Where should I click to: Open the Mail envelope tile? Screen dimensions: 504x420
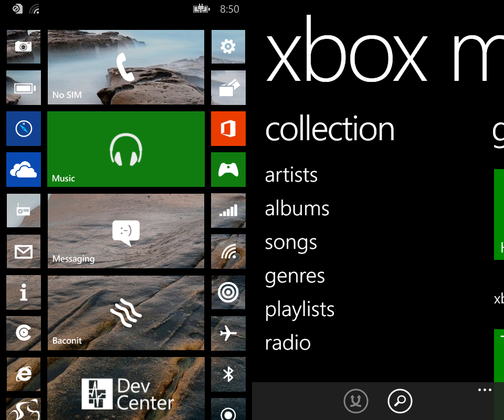tap(23, 251)
